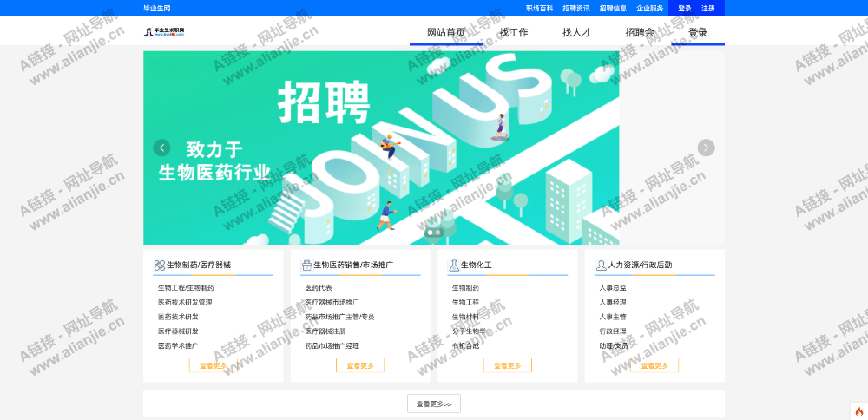Click the person icon beside 人力资源/行政后勤

tap(602, 265)
